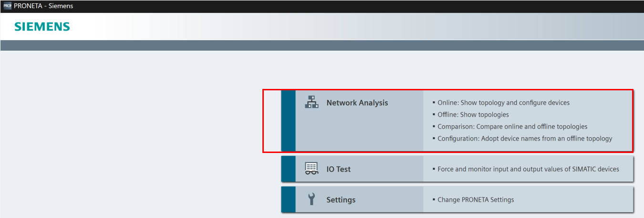644x218 pixels.
Task: Click the gray-blue banner strip below the logo
Action: (x=322, y=45)
